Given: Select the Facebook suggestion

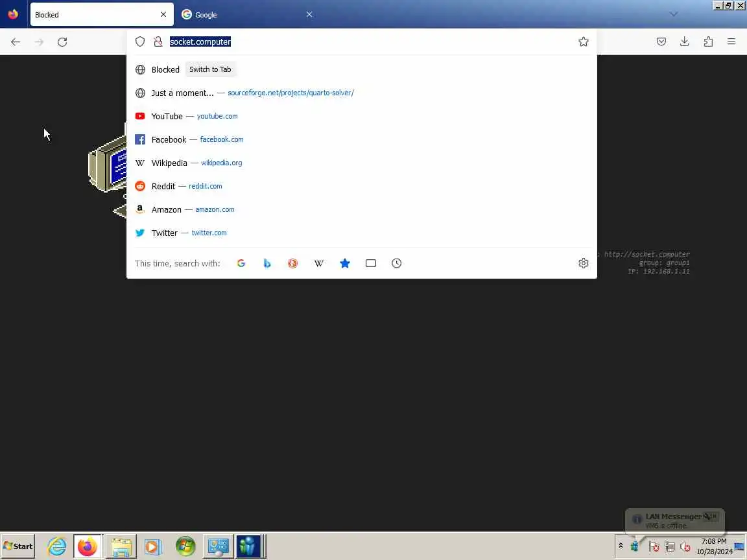Looking at the screenshot, I should (362, 139).
